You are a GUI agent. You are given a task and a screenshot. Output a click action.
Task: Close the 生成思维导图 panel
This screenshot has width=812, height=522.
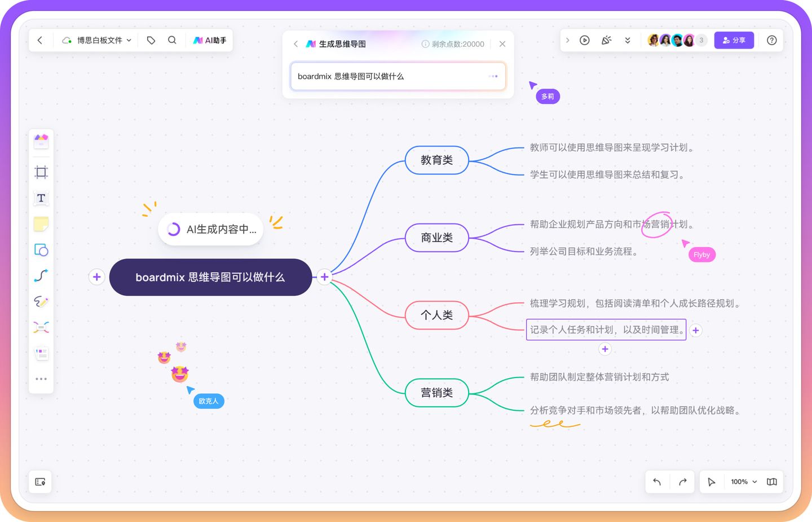point(502,44)
